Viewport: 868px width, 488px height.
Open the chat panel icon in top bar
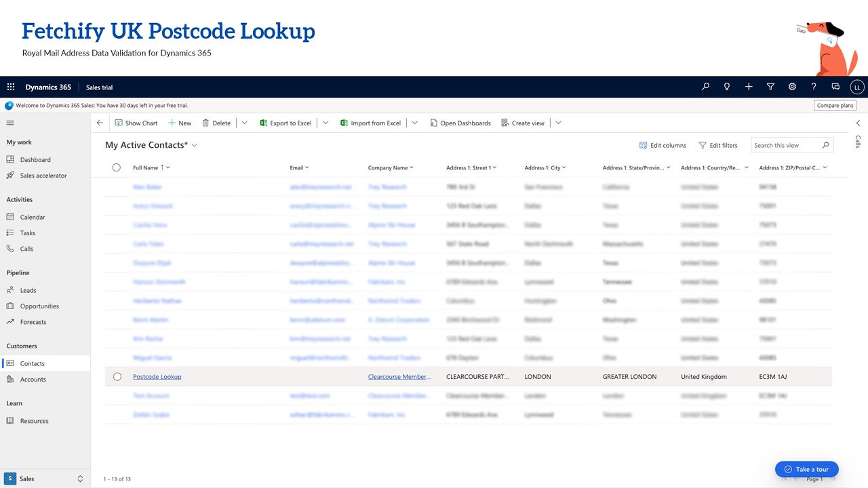pos(835,87)
